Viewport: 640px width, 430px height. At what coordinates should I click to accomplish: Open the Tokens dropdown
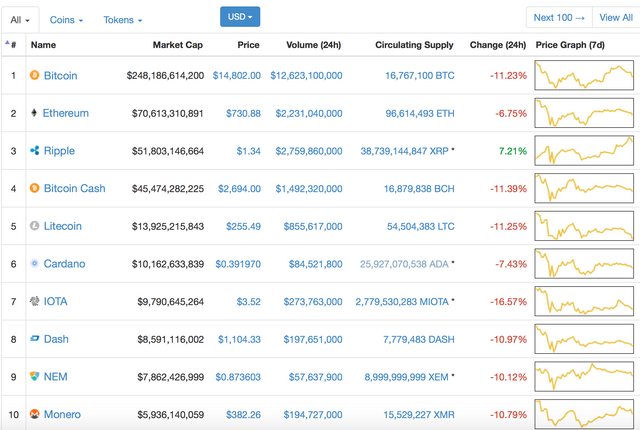pyautogui.click(x=122, y=20)
